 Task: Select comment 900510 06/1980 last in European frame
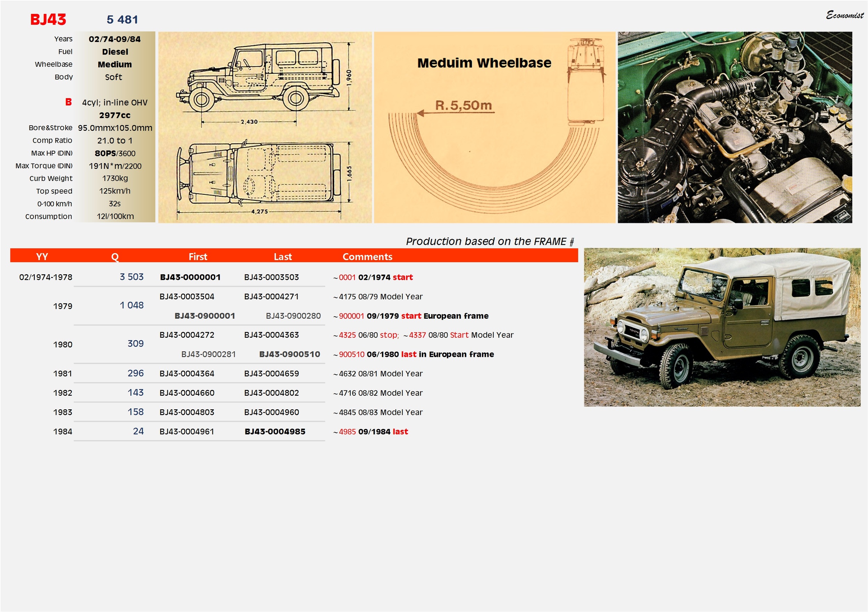pyautogui.click(x=414, y=354)
